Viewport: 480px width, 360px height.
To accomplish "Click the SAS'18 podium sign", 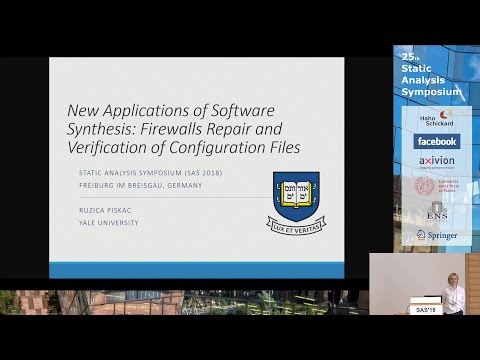I will pos(426,310).
